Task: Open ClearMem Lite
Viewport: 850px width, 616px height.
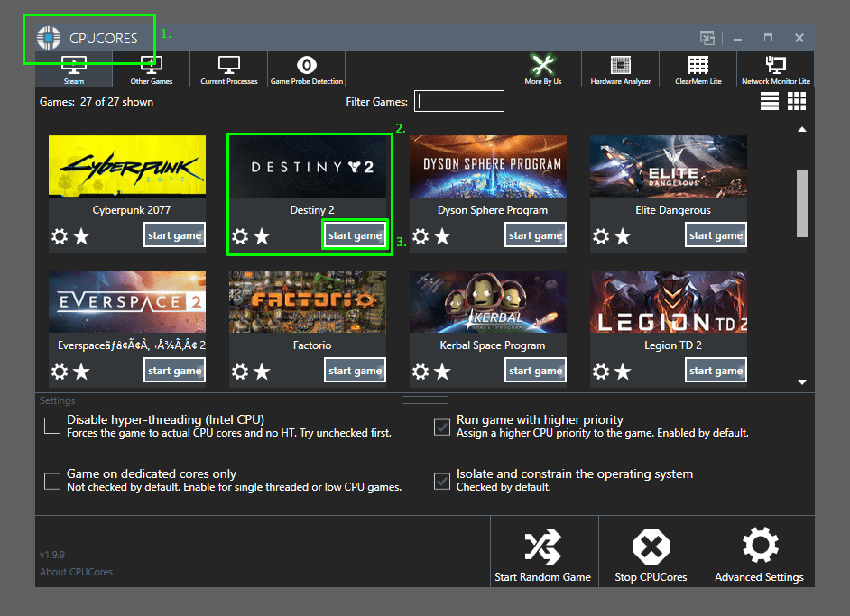Action: (699, 69)
